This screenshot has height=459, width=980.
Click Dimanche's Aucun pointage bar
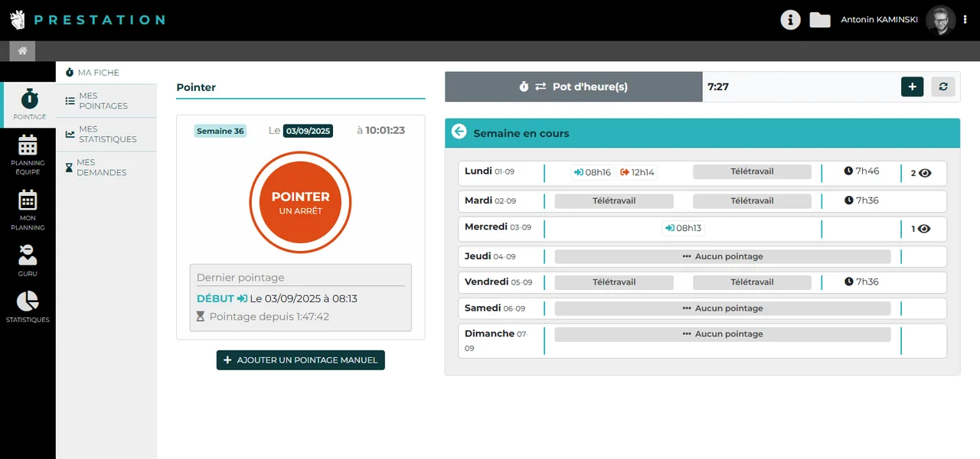click(723, 334)
